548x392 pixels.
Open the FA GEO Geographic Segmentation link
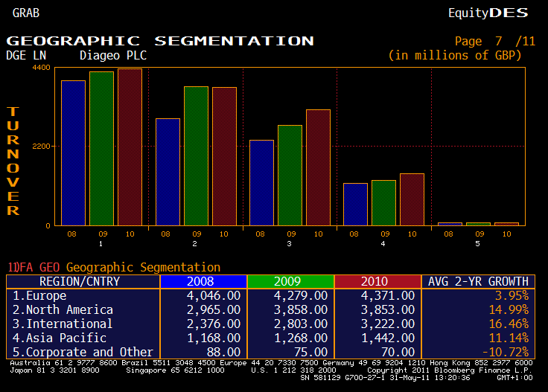[113, 267]
